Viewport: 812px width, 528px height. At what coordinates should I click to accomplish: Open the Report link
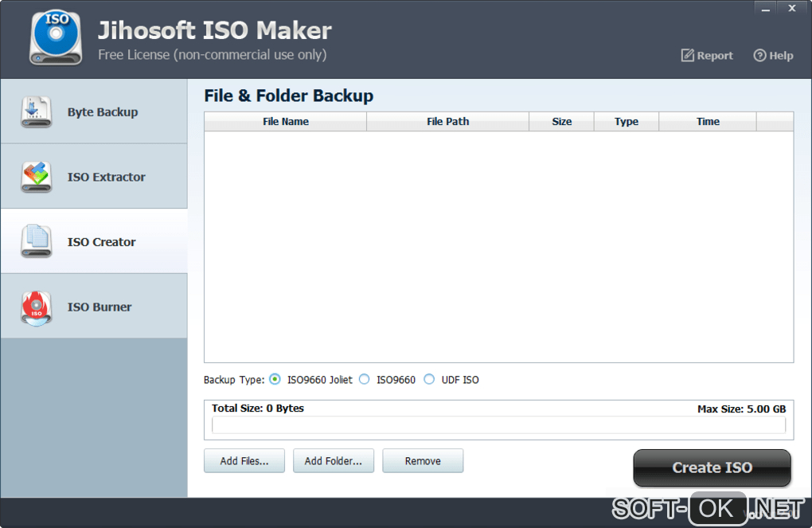point(707,56)
